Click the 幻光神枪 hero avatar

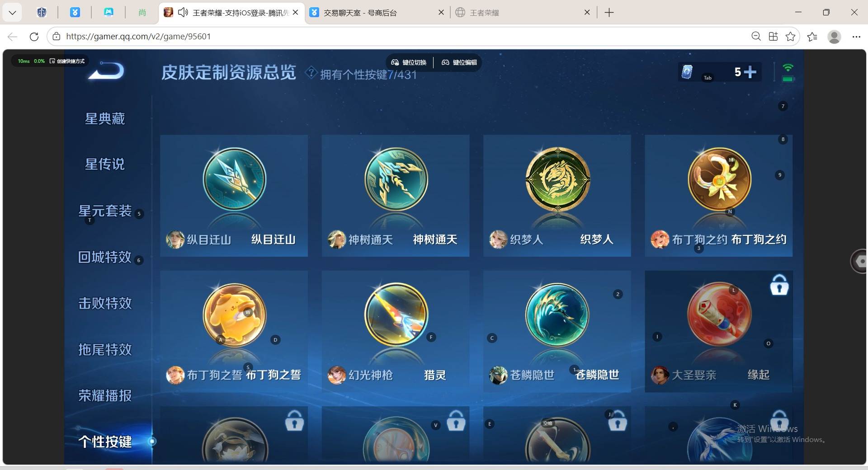tap(336, 375)
